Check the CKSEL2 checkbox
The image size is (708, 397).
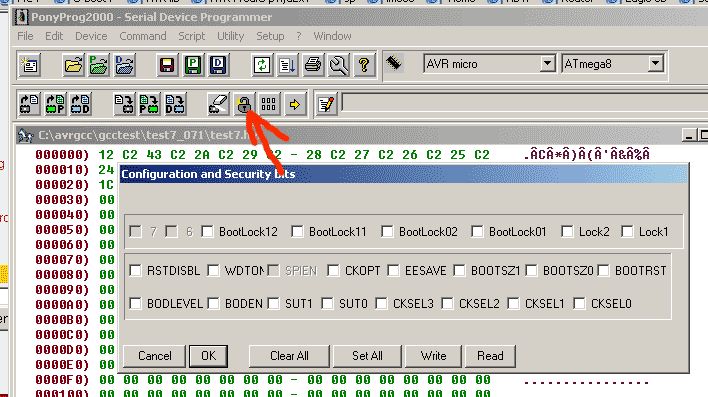point(447,304)
